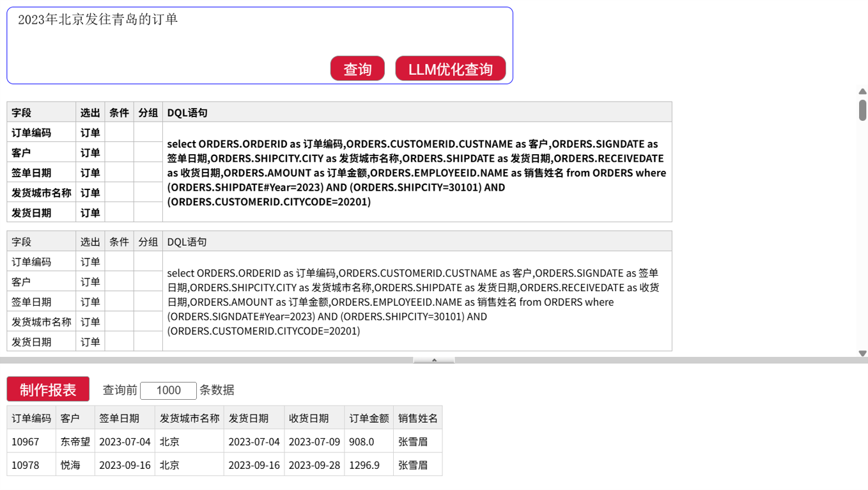Screen dimensions: 868x490
Task: Click the 发货城市名称 field in first table
Action: [x=42, y=193]
